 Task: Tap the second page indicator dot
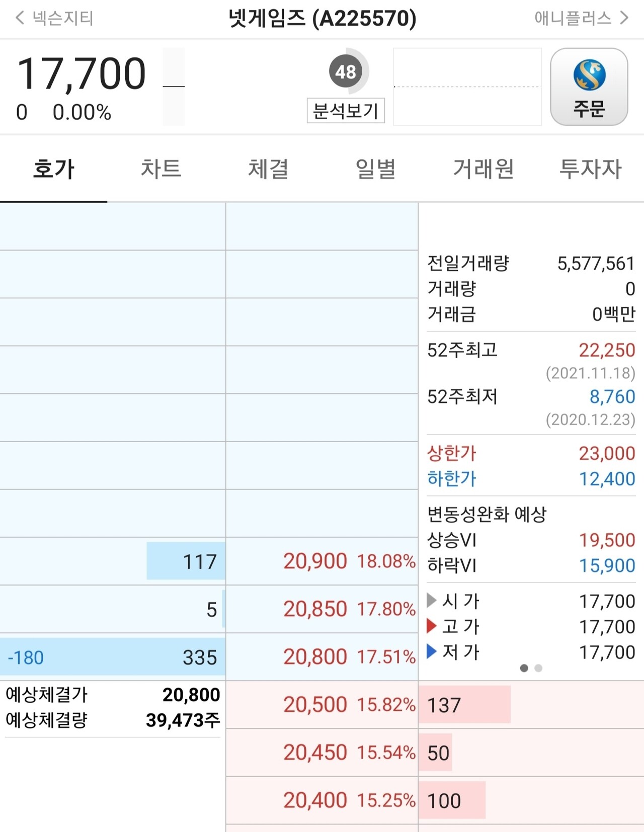[539, 668]
